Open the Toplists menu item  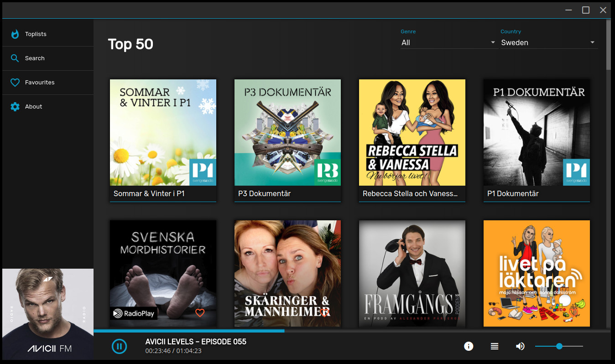(48, 34)
